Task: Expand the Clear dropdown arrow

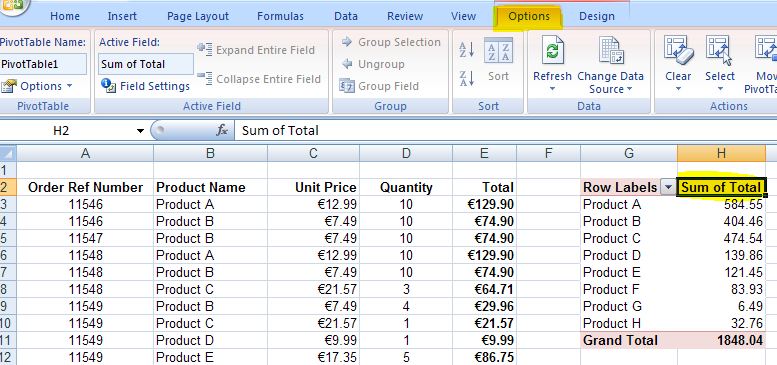Action: [678, 90]
